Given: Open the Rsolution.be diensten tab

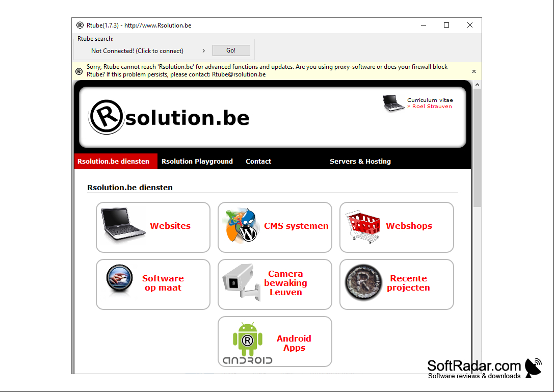Looking at the screenshot, I should 116,161.
